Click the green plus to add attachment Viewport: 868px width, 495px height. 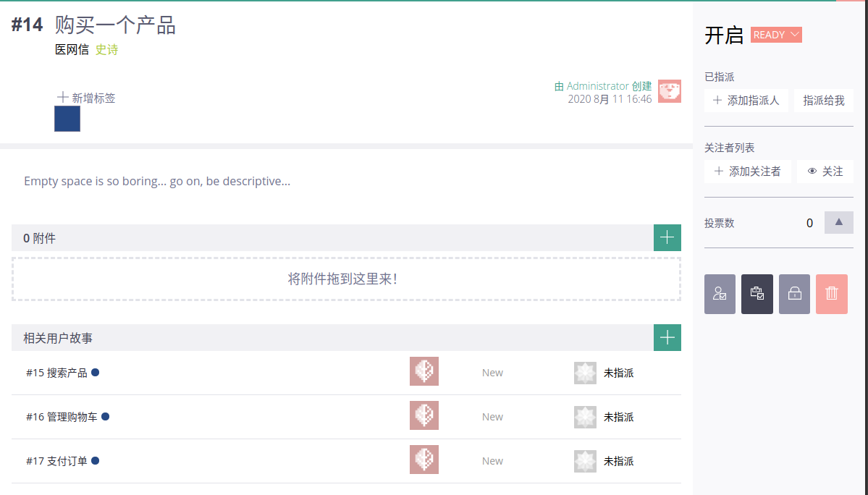667,238
